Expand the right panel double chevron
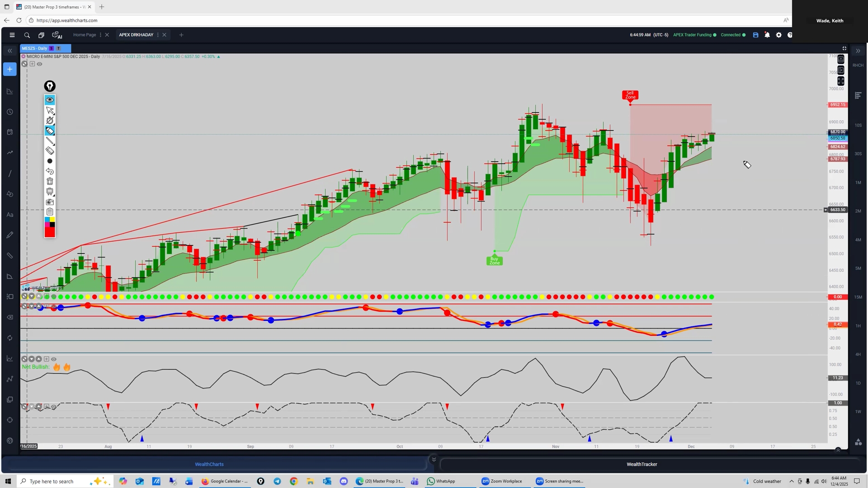This screenshot has width=868, height=488. [858, 51]
